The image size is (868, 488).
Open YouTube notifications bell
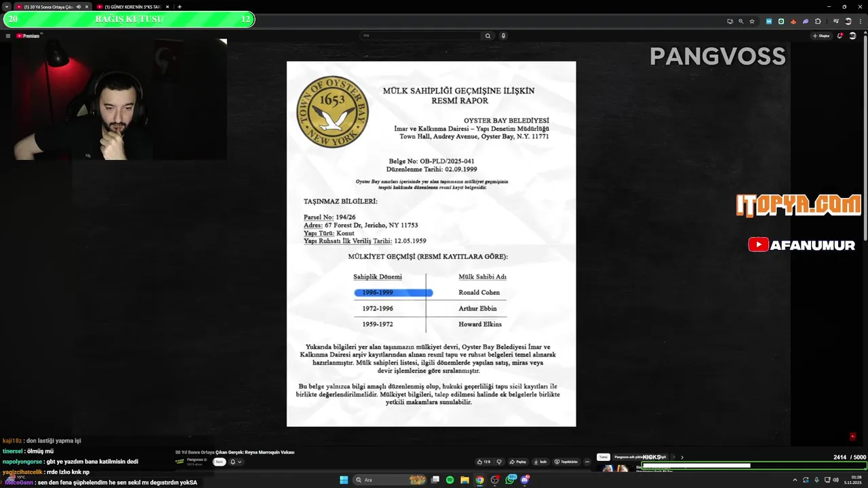pyautogui.click(x=840, y=36)
